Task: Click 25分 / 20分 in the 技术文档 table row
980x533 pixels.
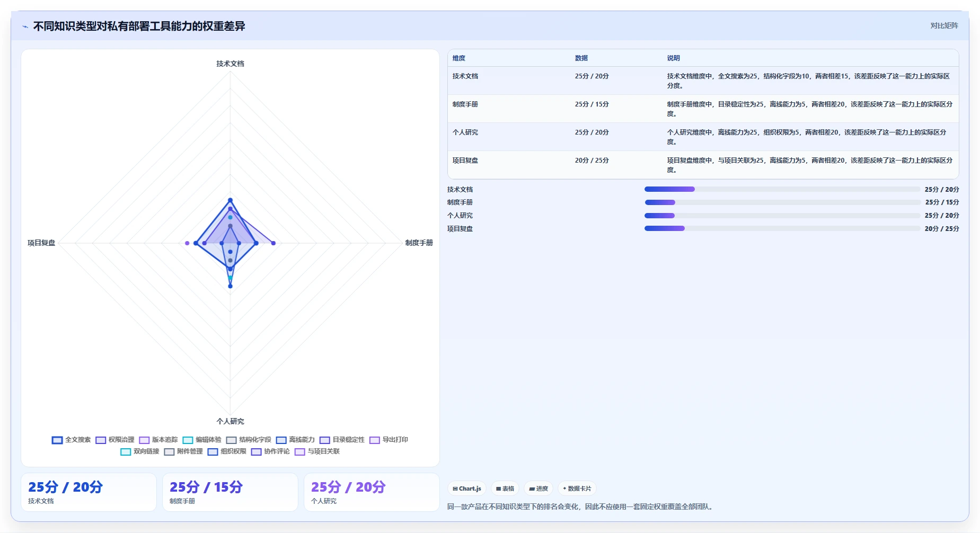Action: pyautogui.click(x=591, y=76)
